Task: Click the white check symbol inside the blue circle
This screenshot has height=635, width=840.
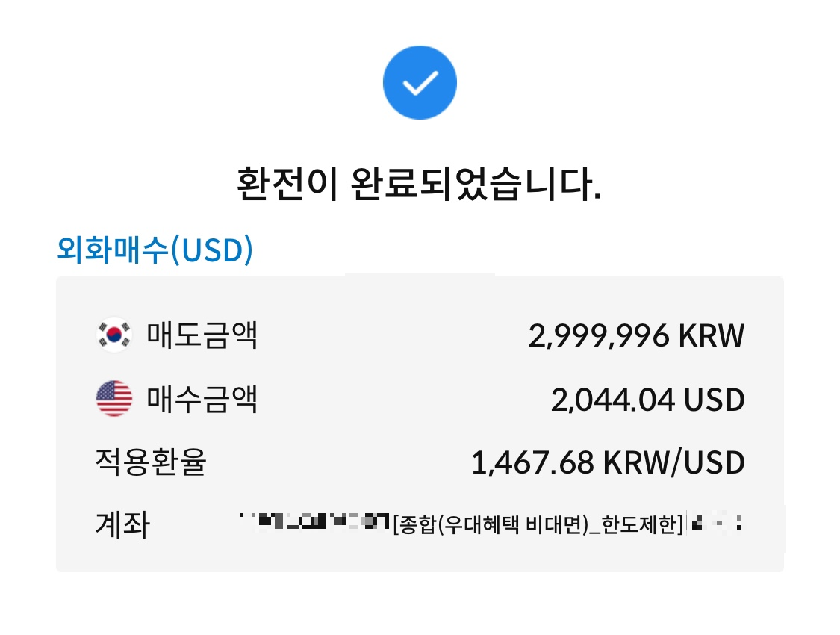Action: point(420,82)
